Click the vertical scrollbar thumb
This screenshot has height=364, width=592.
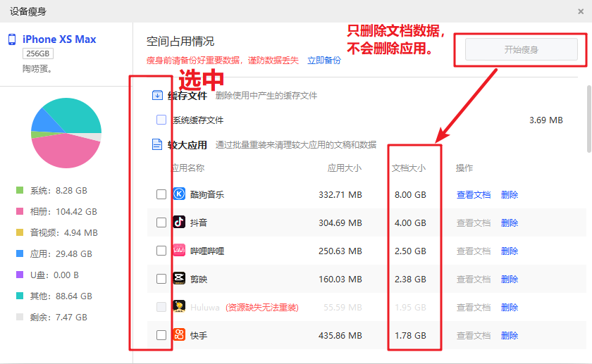(589, 119)
